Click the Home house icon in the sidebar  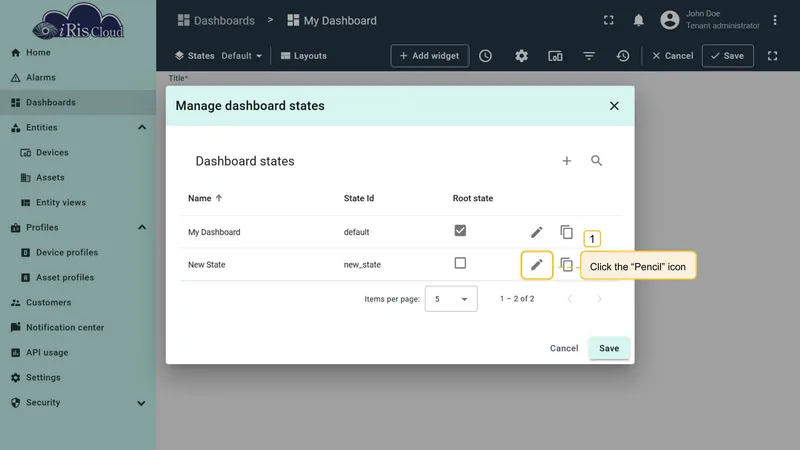[16, 53]
